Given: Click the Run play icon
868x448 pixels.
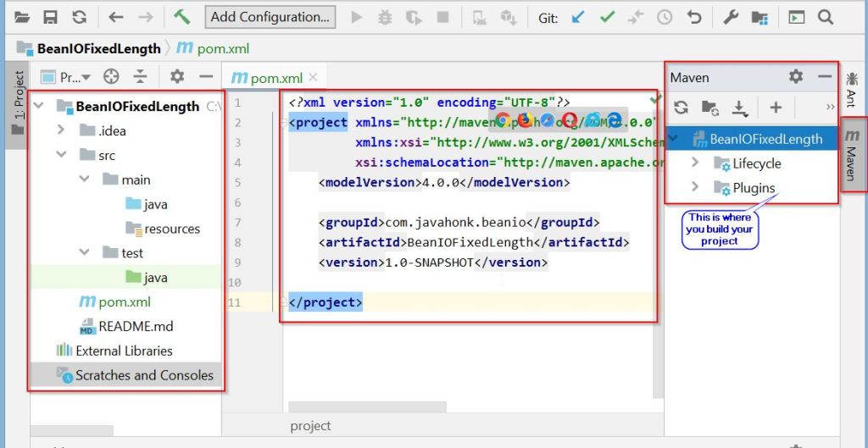Looking at the screenshot, I should [x=357, y=17].
